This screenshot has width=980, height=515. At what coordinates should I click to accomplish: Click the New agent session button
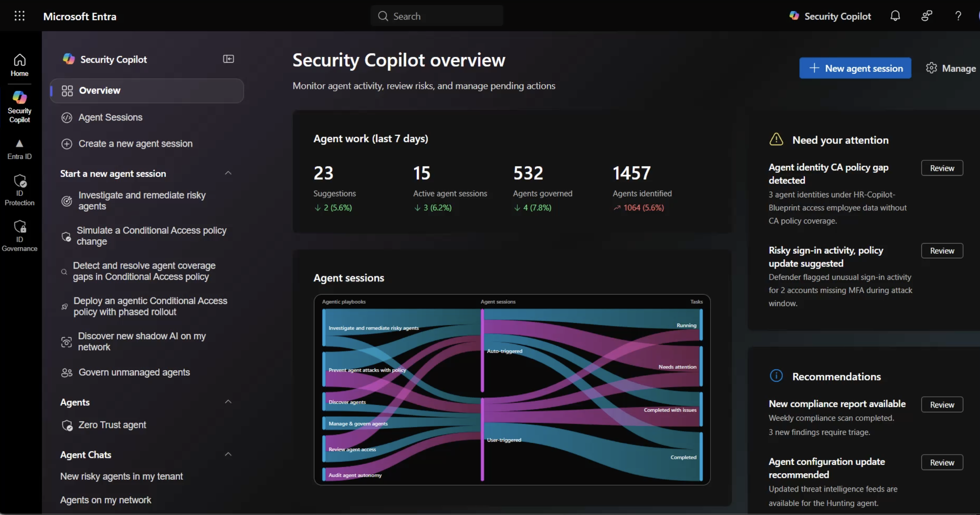(x=855, y=68)
